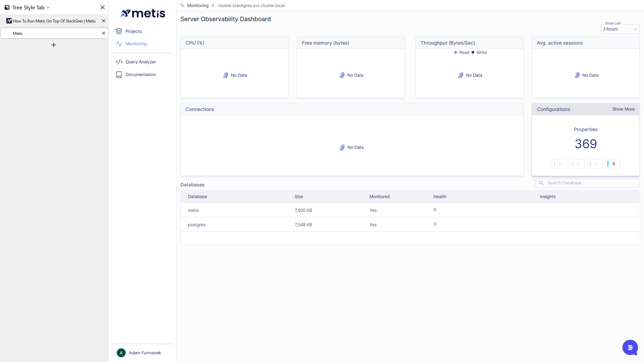Click the Connections panel title
The image size is (644, 362).
200,109
